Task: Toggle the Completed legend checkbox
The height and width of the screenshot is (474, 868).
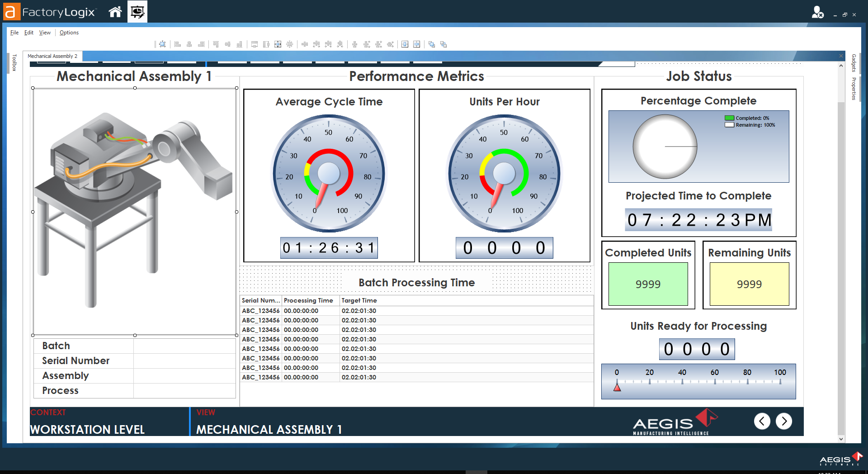Action: pos(729,118)
